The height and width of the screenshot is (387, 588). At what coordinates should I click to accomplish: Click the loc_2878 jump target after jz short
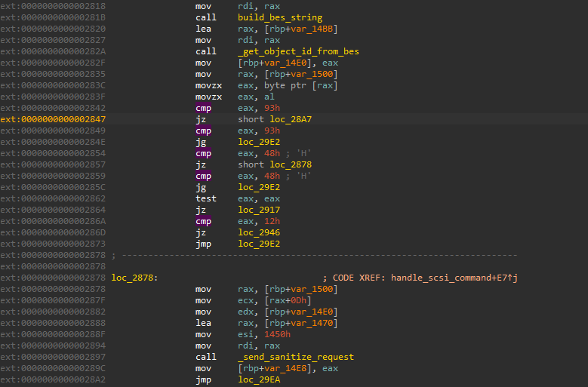(x=291, y=164)
